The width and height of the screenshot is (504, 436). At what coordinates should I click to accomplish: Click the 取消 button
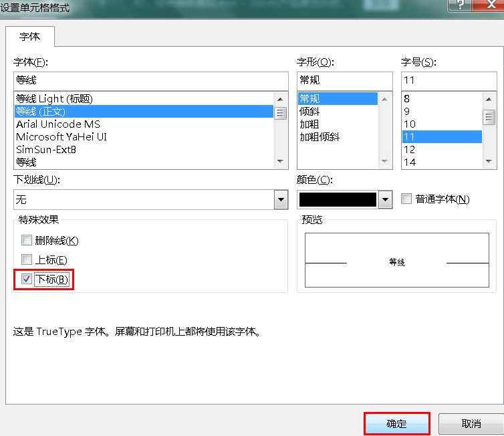(x=471, y=424)
